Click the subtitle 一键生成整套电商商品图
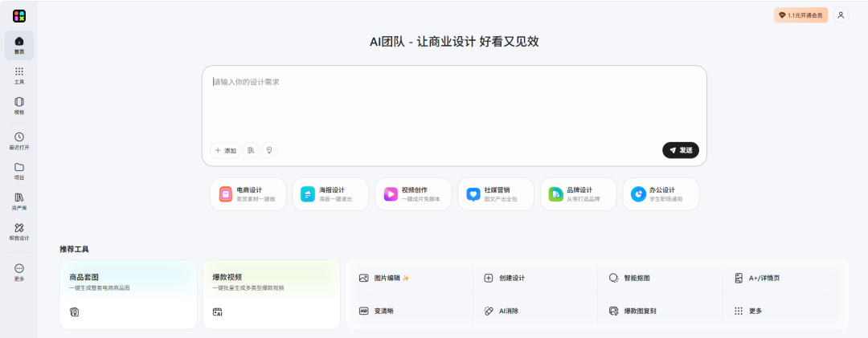 pos(99,288)
